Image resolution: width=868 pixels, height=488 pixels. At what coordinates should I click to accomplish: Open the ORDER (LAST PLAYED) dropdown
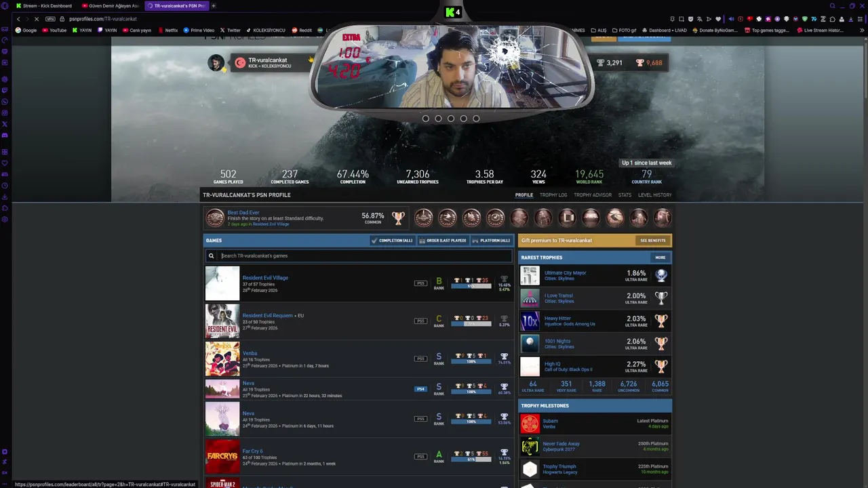442,241
